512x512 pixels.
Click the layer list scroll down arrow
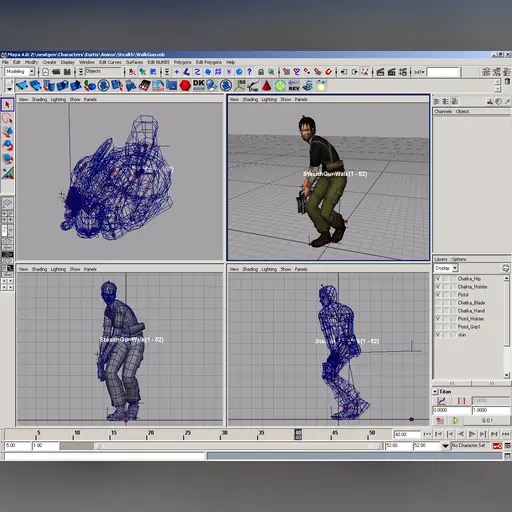tap(507, 375)
